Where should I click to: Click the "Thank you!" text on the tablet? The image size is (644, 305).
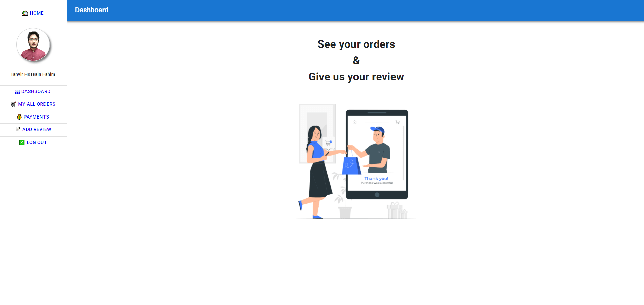pyautogui.click(x=376, y=179)
